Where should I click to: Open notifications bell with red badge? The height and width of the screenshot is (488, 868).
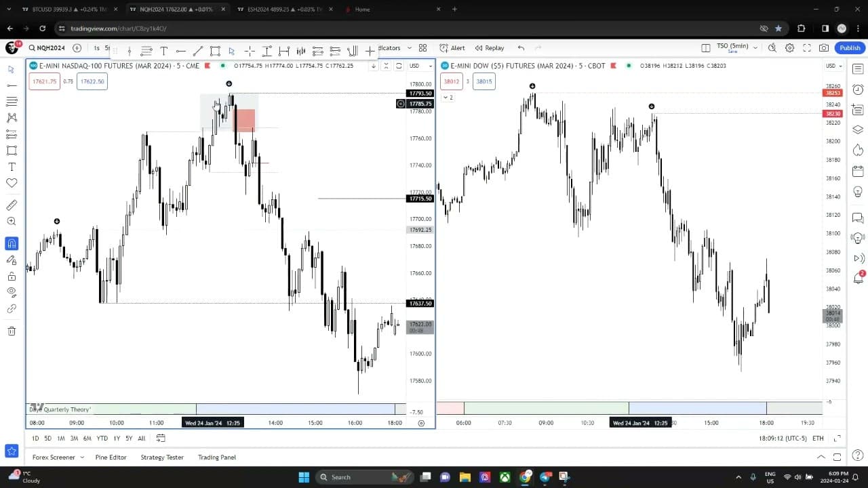click(x=858, y=278)
